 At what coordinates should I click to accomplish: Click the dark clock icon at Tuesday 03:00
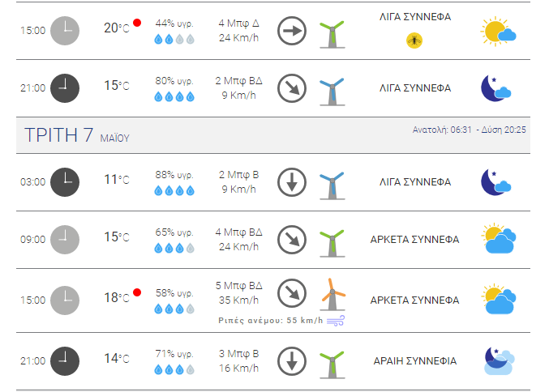click(x=65, y=182)
